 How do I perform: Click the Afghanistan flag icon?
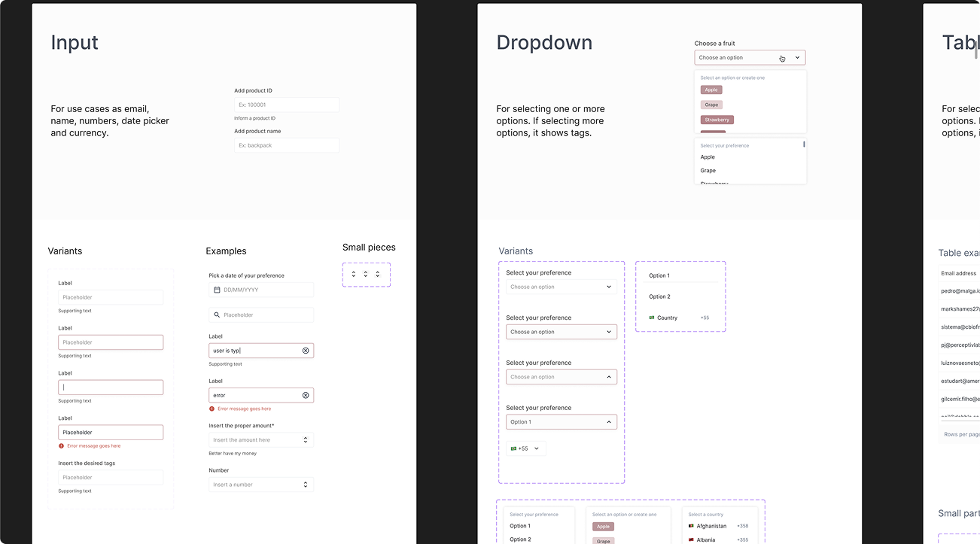(x=691, y=526)
